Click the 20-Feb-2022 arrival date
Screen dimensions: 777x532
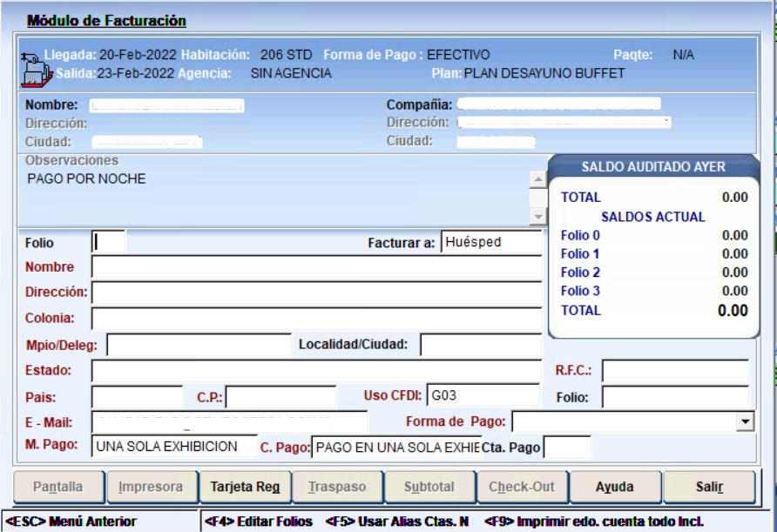coord(138,55)
